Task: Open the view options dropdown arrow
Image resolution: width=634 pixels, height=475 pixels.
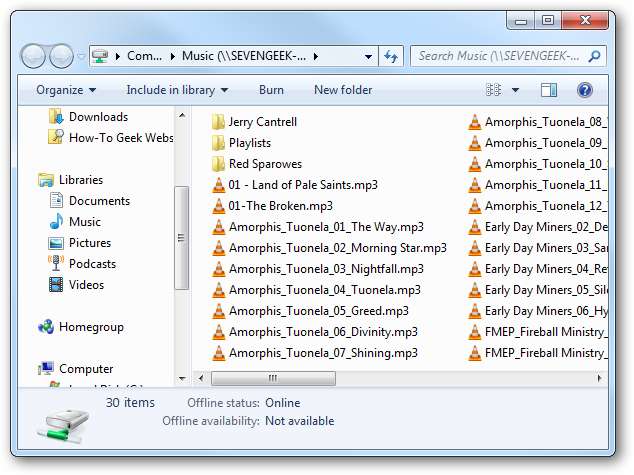Action: pyautogui.click(x=515, y=90)
